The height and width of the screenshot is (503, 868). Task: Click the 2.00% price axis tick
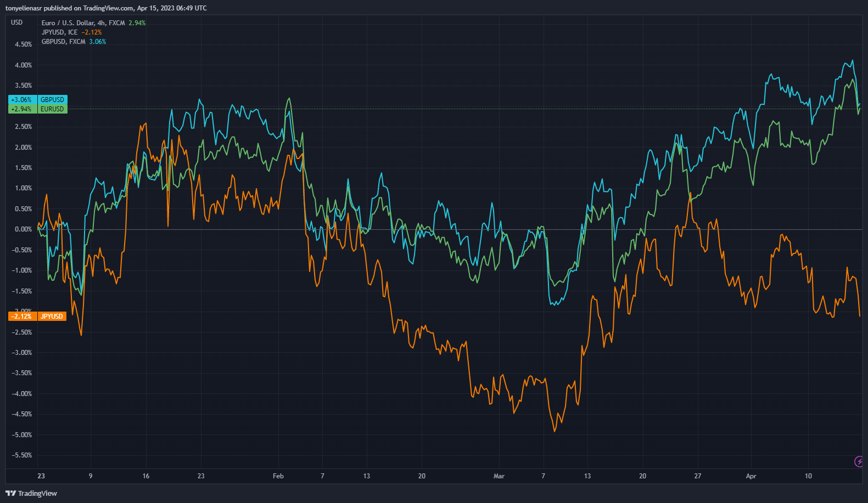coord(24,148)
